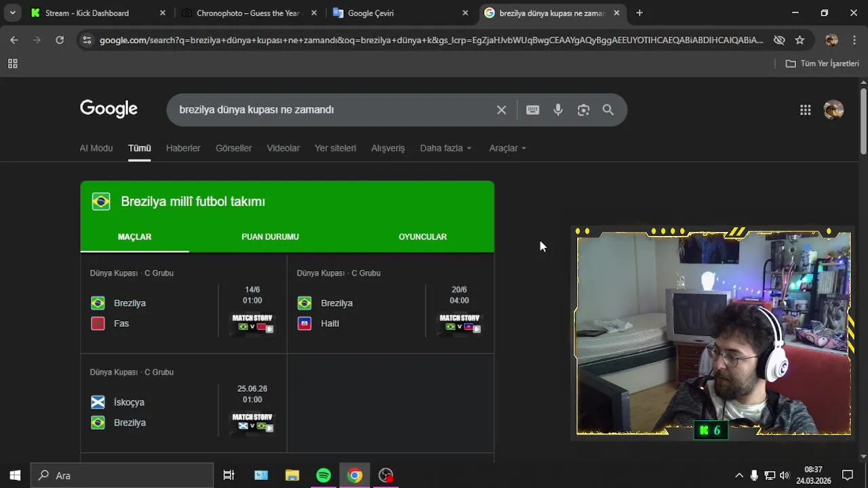Open Match Story for İskoçya vs Brezilya
868x488 pixels.
pos(252,422)
